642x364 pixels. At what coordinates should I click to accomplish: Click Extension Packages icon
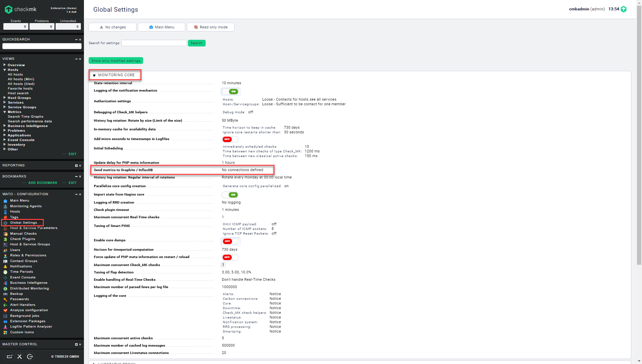tap(5, 321)
